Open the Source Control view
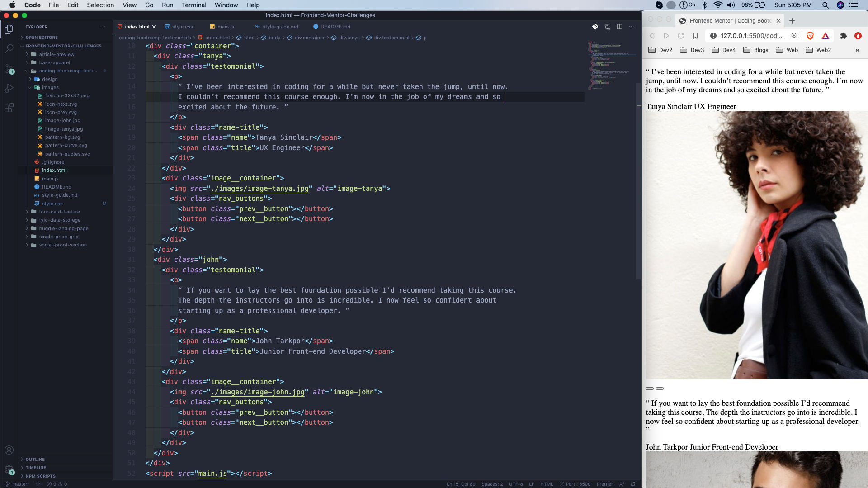The image size is (868, 488). click(x=9, y=69)
